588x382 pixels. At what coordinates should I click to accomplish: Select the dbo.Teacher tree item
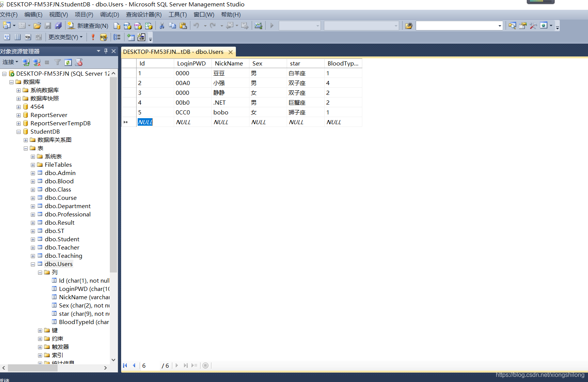point(62,248)
